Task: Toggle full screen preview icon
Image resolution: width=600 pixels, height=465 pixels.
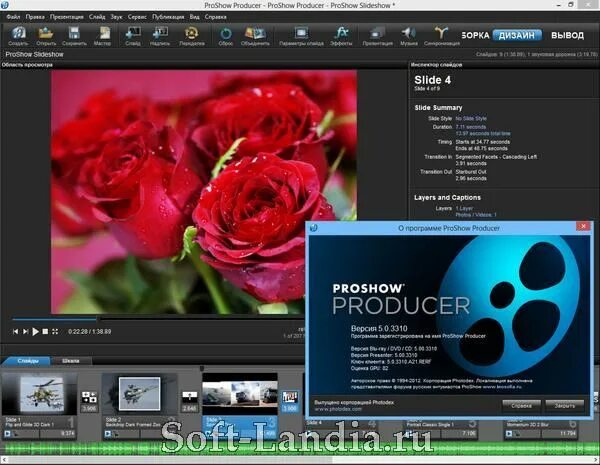Action: (55, 331)
